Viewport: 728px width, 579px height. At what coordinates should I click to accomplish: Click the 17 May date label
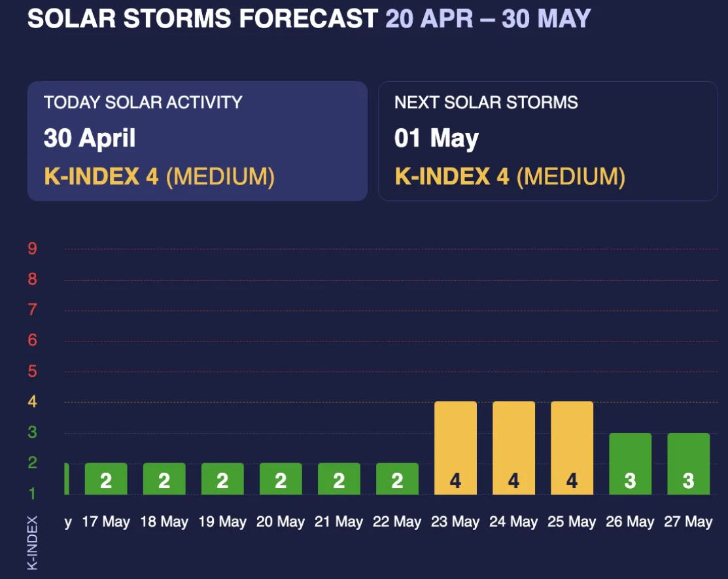pyautogui.click(x=106, y=522)
